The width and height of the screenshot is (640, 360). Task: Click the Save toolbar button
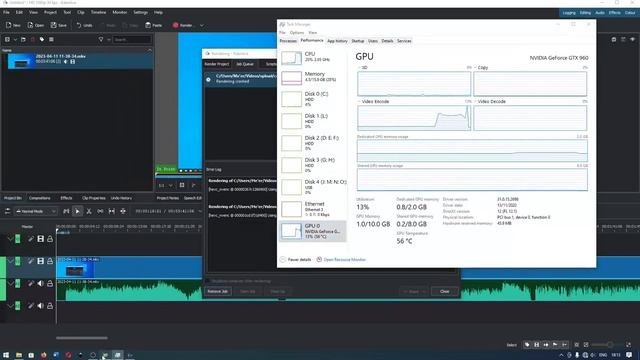point(59,25)
